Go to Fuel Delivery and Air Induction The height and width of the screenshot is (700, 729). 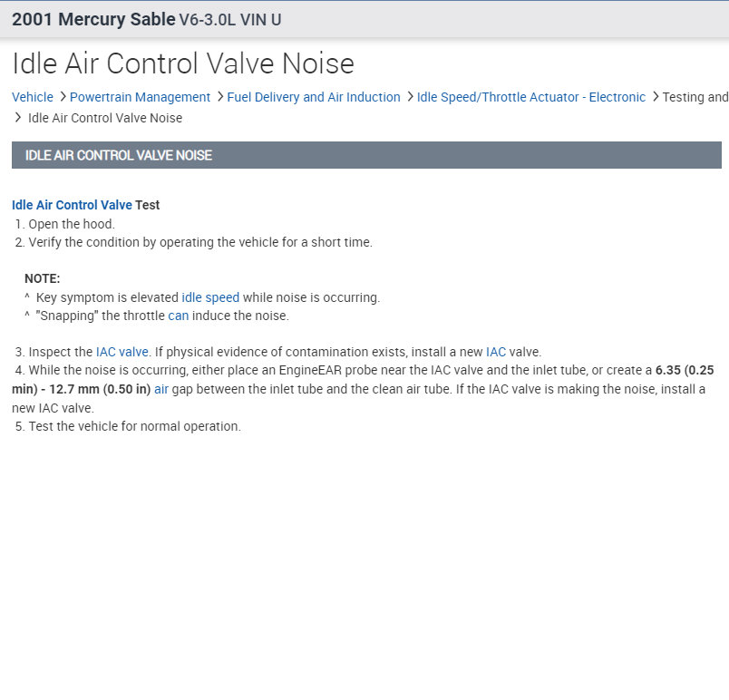[313, 97]
